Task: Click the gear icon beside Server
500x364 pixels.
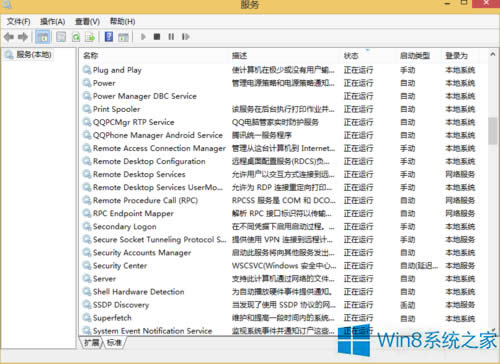Action: point(87,279)
